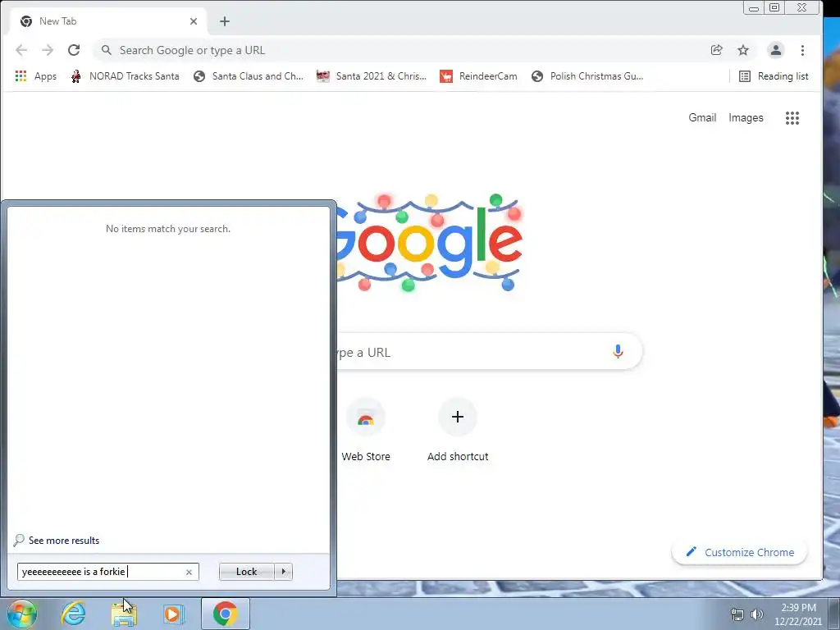The width and height of the screenshot is (840, 630).
Task: Click the Chrome forward arrow
Action: (48, 50)
